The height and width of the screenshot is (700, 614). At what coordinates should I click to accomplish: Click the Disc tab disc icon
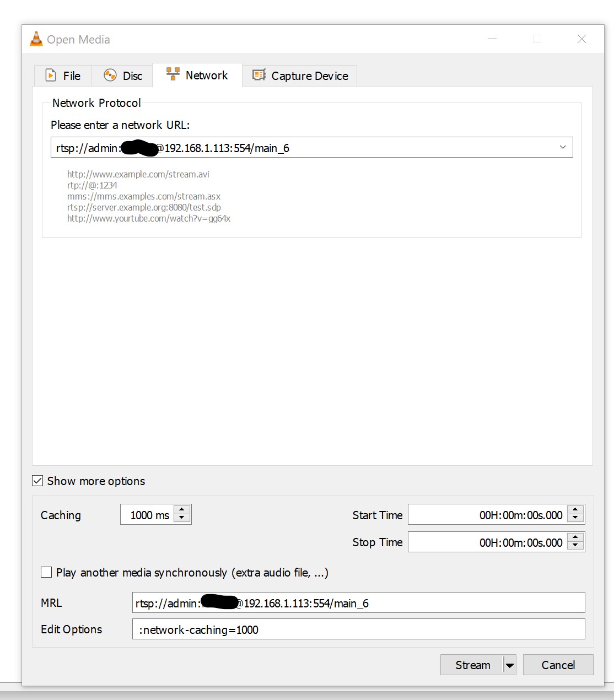pos(110,76)
